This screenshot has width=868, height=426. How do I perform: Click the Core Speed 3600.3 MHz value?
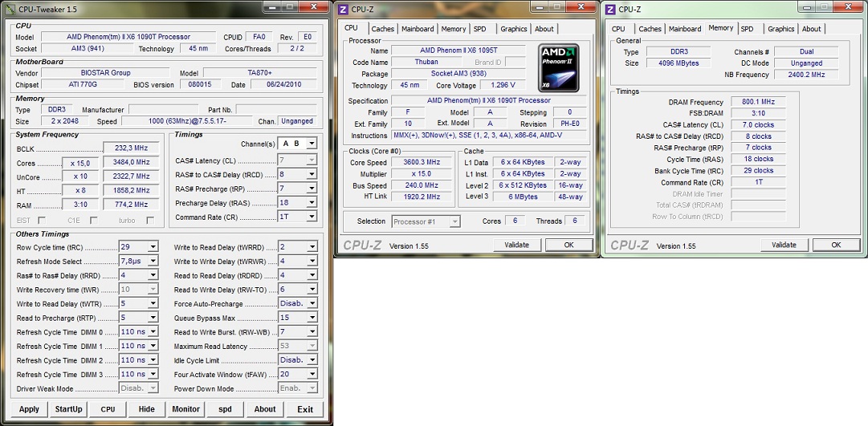coord(423,162)
